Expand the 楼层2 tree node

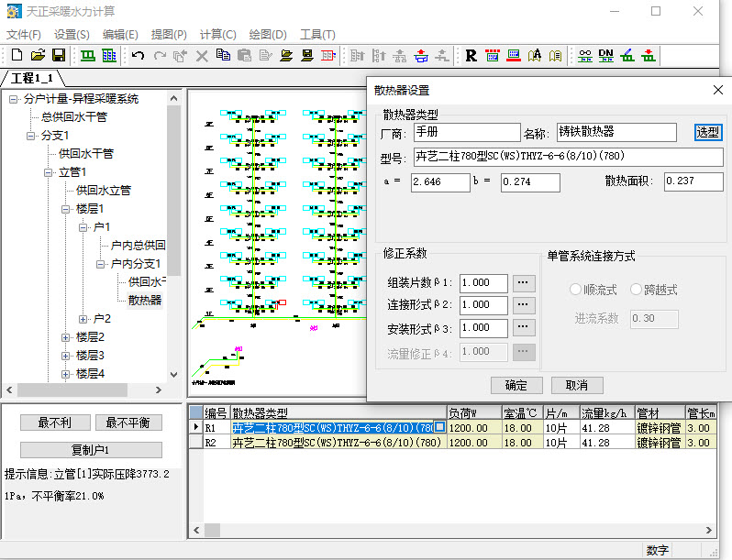(65, 337)
